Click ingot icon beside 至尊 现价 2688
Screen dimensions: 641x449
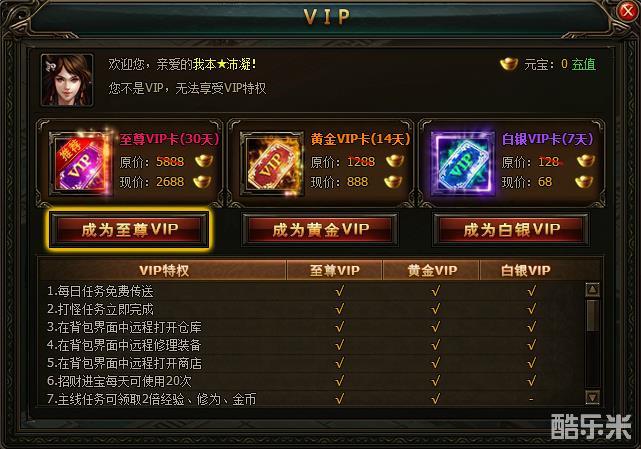coord(202,182)
